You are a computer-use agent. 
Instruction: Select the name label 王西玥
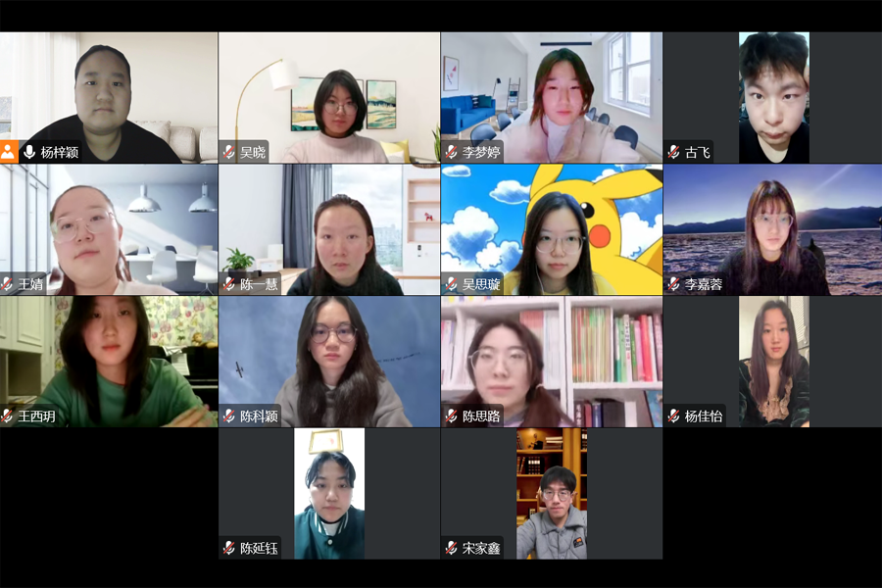point(36,416)
